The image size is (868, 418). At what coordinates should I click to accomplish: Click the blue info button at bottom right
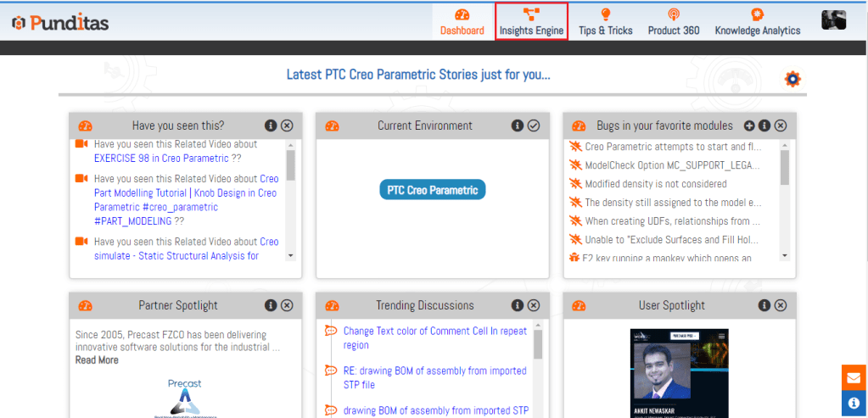click(x=854, y=403)
